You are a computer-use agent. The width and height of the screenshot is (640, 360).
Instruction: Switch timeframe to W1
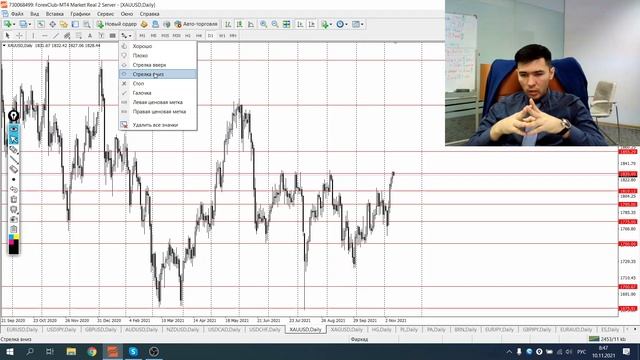click(x=222, y=36)
